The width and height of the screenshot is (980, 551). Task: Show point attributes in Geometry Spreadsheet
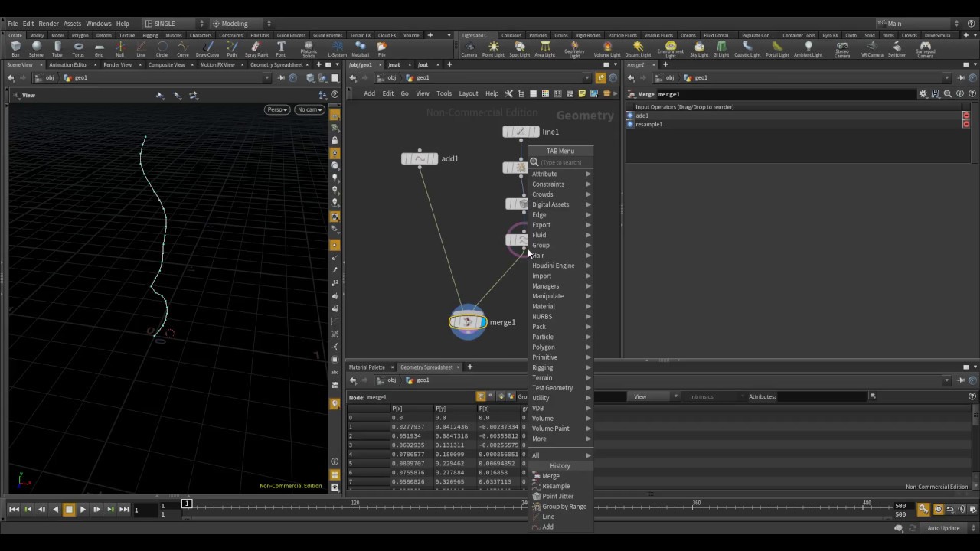pyautogui.click(x=481, y=396)
